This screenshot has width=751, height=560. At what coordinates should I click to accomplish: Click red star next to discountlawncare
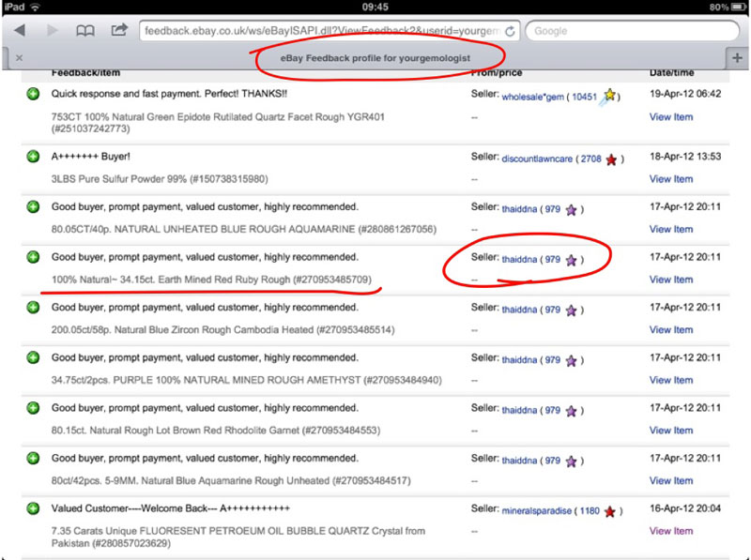coord(611,159)
